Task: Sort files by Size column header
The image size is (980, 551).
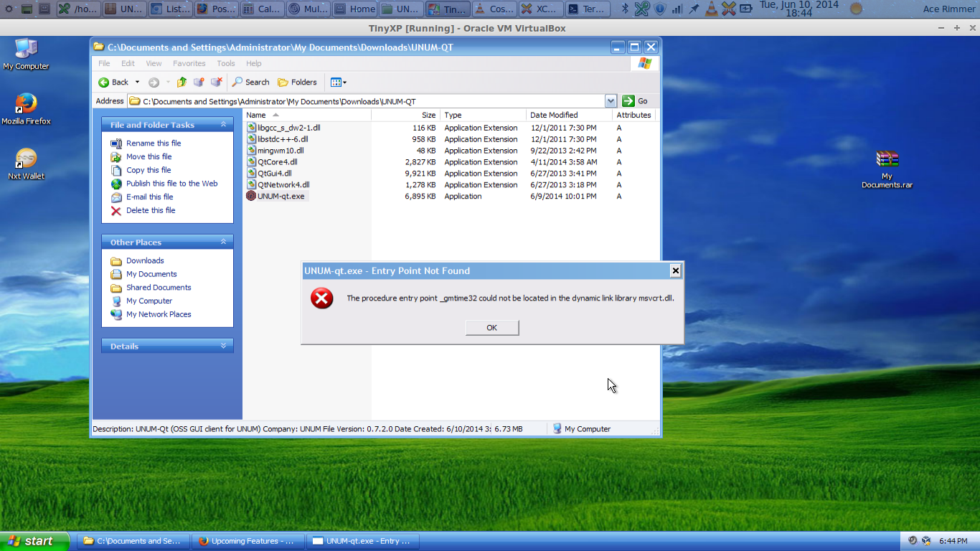Action: coord(405,115)
